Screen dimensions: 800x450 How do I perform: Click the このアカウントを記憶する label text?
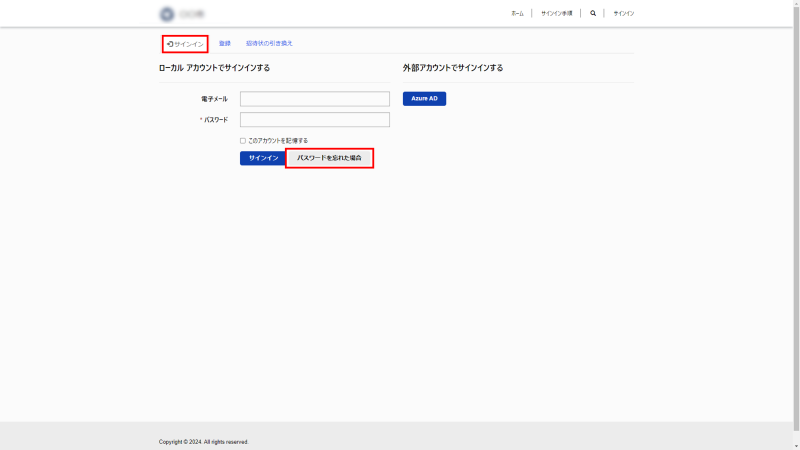tap(278, 141)
